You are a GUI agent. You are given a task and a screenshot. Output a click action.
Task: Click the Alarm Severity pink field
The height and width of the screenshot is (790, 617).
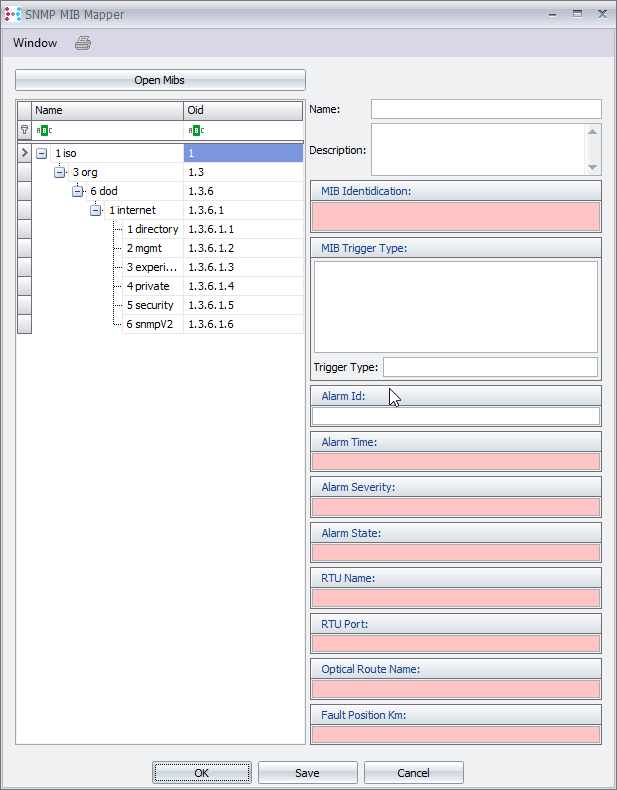click(456, 507)
